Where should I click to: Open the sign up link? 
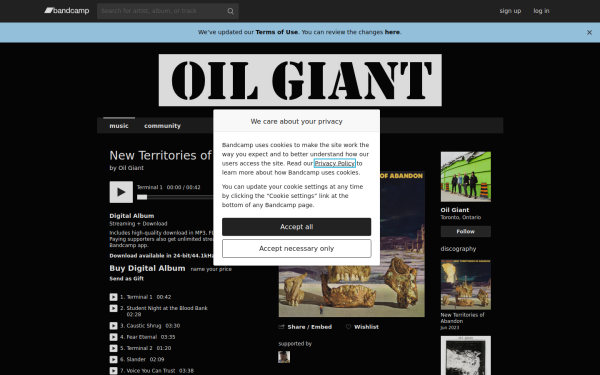(510, 11)
